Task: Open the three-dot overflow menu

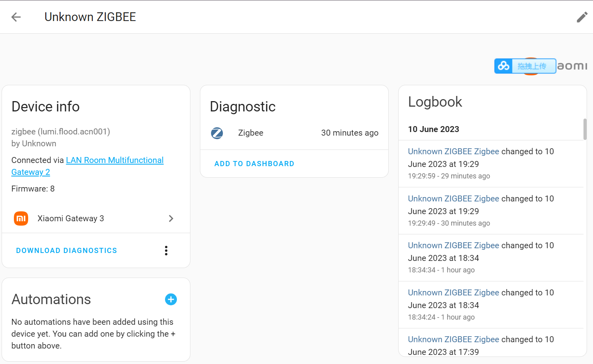Action: [x=166, y=250]
